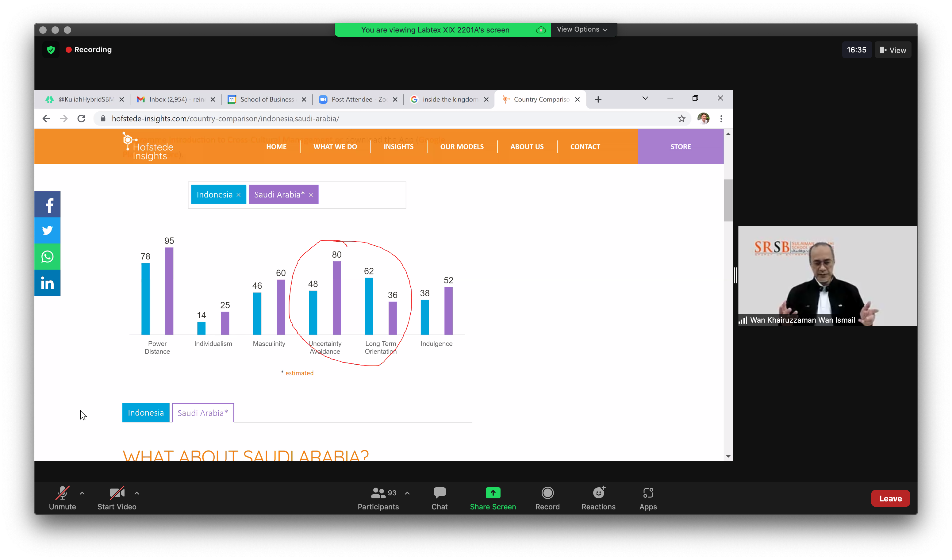Click the page scrollbar thumb
The width and height of the screenshot is (952, 560).
(x=728, y=201)
